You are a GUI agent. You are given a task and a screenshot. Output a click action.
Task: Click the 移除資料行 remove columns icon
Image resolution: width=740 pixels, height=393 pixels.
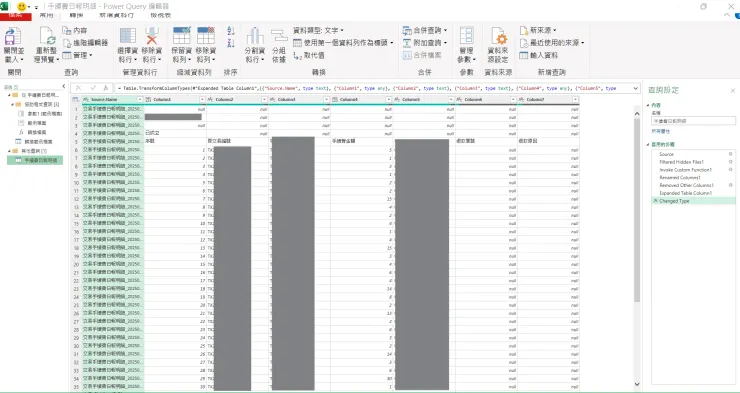(x=151, y=36)
